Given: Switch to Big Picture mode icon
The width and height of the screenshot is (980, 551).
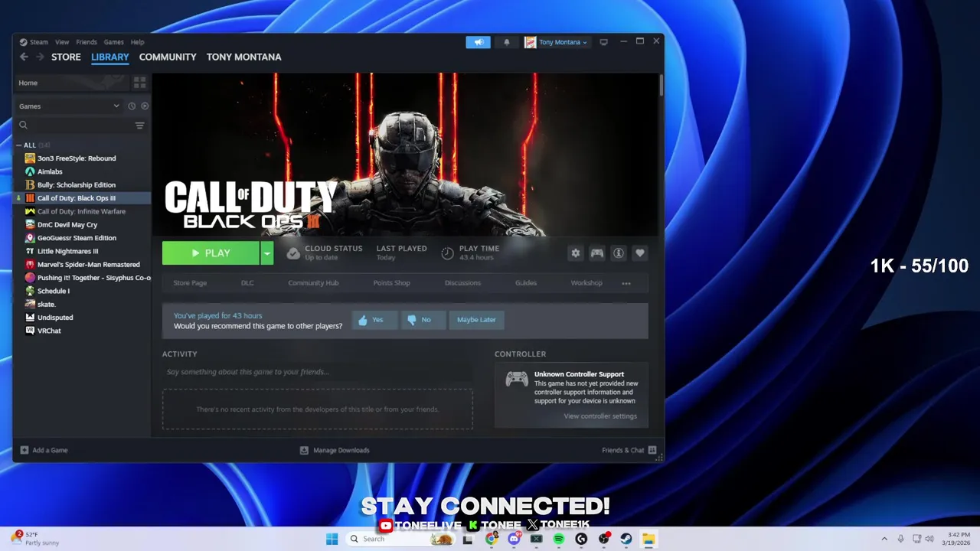Looking at the screenshot, I should pyautogui.click(x=603, y=42).
